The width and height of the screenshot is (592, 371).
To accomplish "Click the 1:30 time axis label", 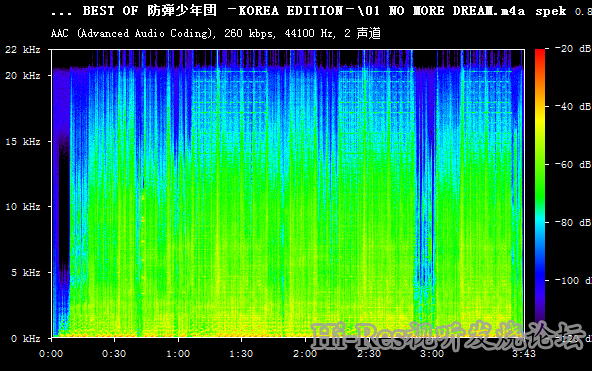I will tap(241, 354).
